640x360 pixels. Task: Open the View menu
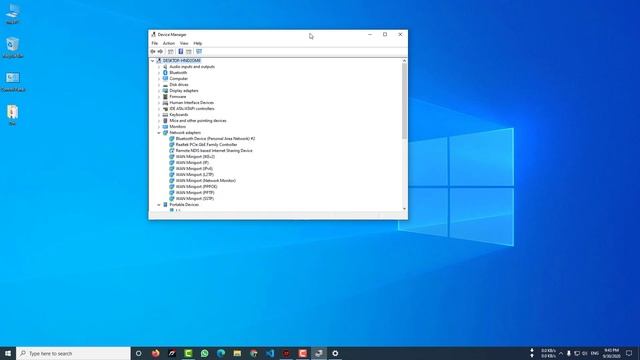184,43
